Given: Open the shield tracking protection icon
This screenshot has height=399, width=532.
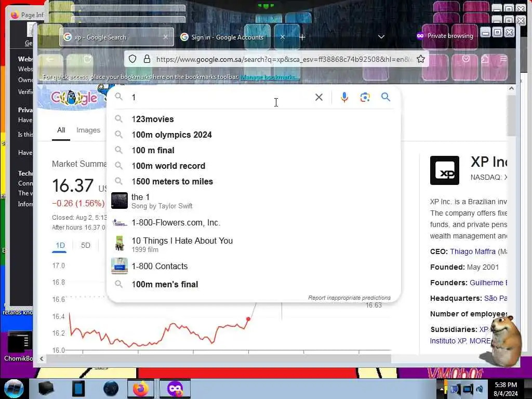Looking at the screenshot, I should pyautogui.click(x=132, y=59).
